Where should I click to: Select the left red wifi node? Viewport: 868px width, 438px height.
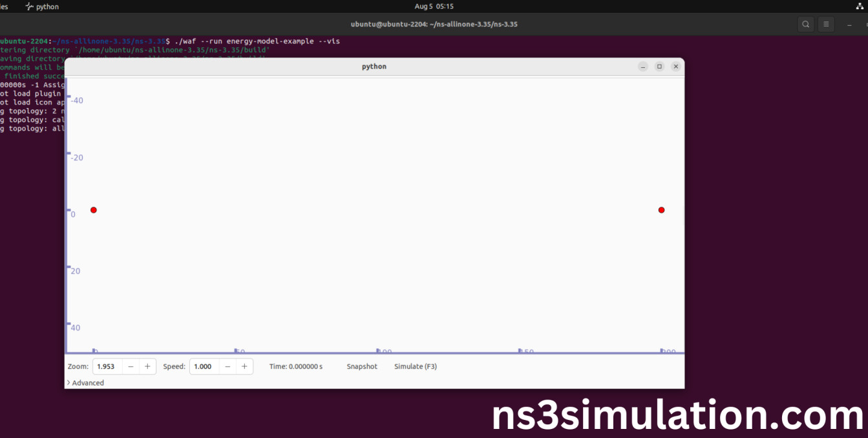point(93,210)
